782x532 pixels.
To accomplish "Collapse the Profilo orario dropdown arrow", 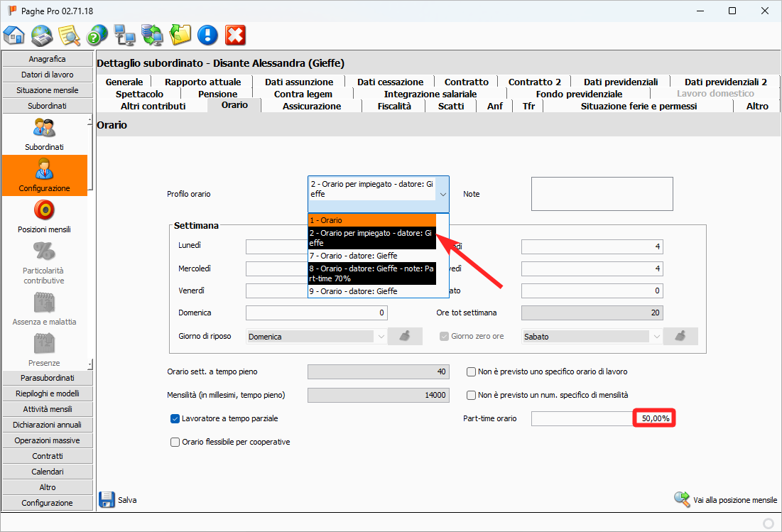I will tap(442, 194).
